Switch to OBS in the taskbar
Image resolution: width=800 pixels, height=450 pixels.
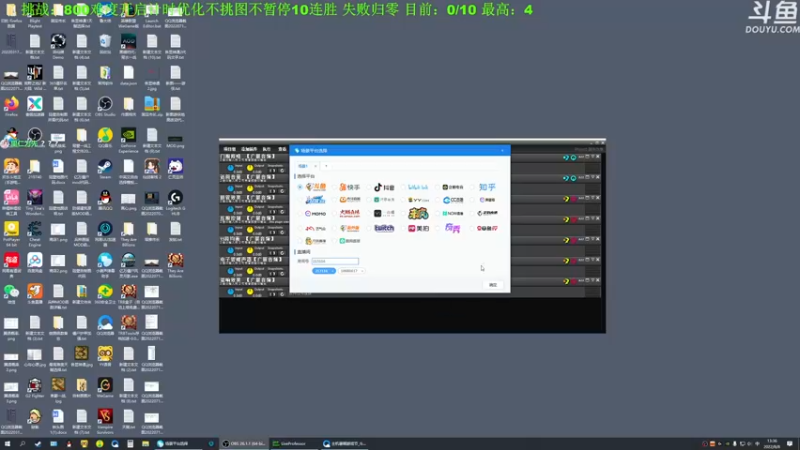[244, 444]
